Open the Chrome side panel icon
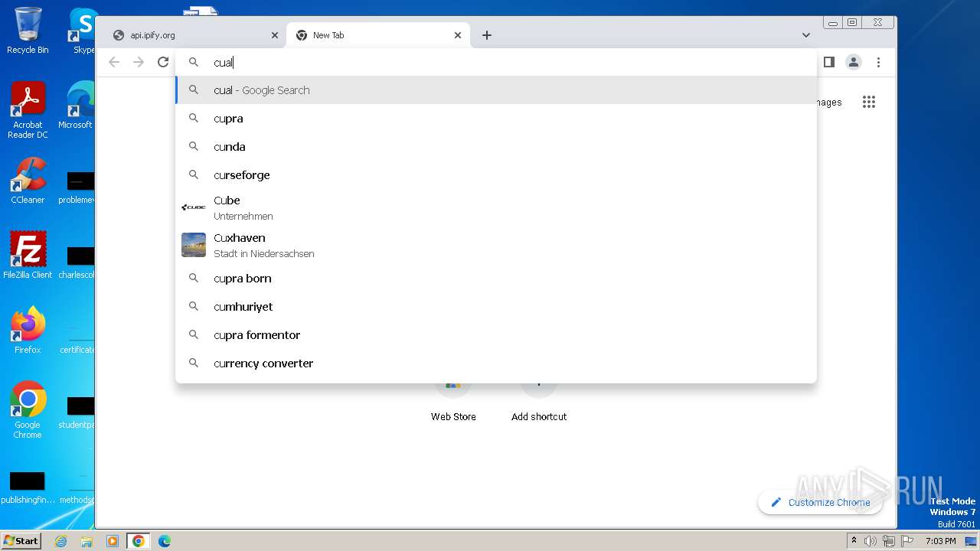980x551 pixels. (x=828, y=62)
